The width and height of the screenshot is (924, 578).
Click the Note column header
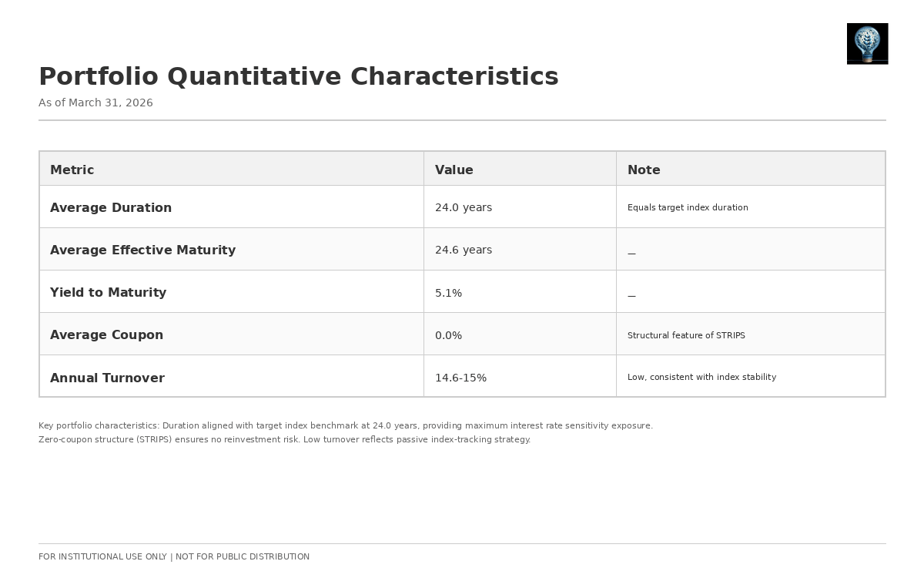click(x=644, y=170)
